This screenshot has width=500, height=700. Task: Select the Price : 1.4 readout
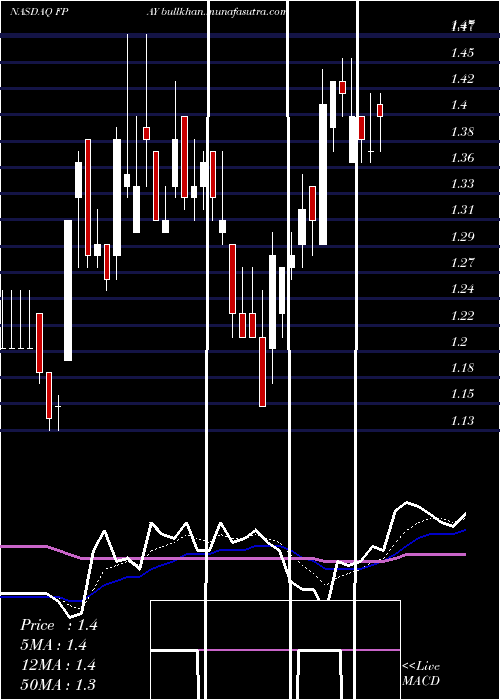point(58,625)
